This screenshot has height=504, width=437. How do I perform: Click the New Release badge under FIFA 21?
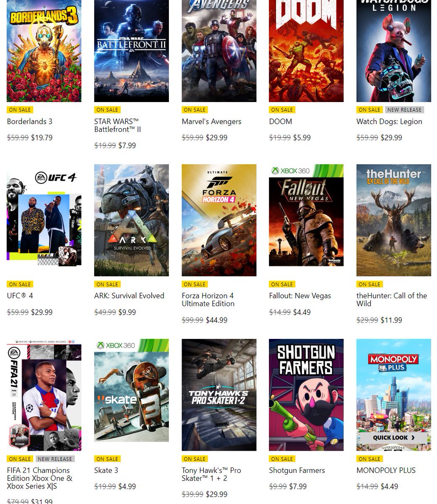(x=55, y=459)
